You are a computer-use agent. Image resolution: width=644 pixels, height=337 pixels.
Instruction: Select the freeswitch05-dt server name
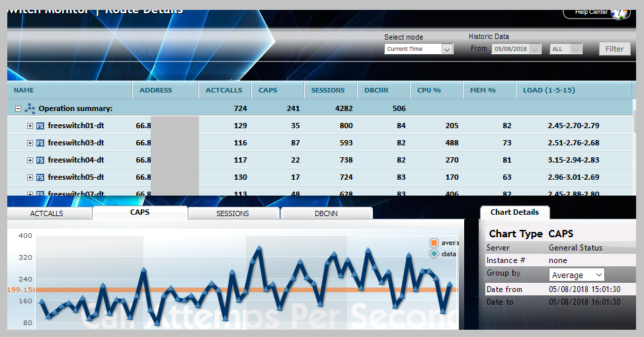point(76,177)
